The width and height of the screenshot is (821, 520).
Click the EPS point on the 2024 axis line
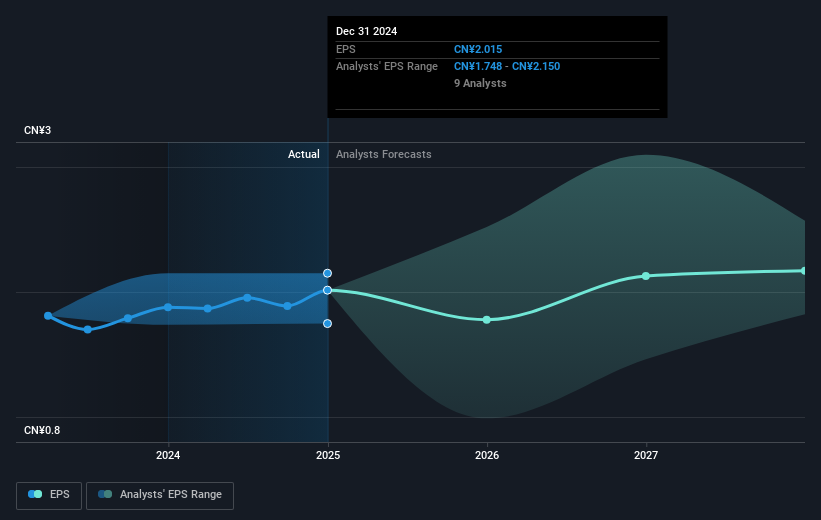click(x=168, y=307)
